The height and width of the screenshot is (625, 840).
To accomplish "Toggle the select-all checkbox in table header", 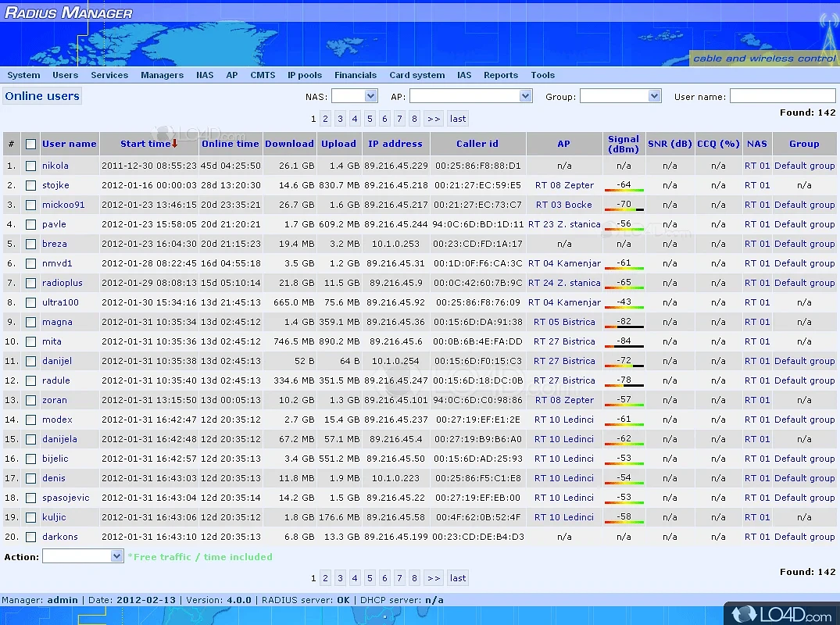I will (x=30, y=144).
